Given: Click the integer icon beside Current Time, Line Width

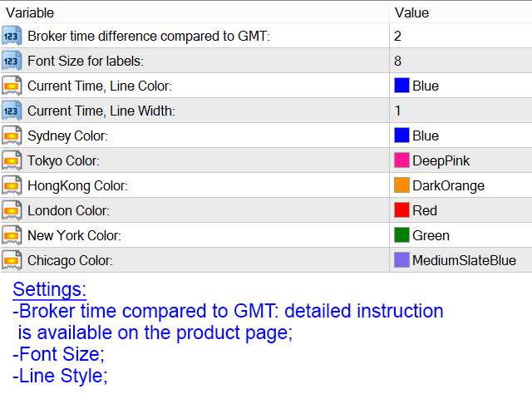Looking at the screenshot, I should [x=12, y=111].
